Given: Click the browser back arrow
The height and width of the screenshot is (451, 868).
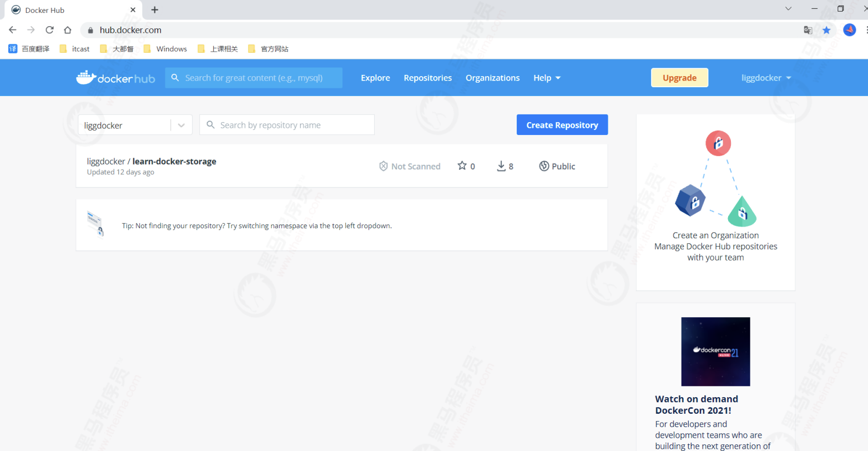Looking at the screenshot, I should coord(13,30).
